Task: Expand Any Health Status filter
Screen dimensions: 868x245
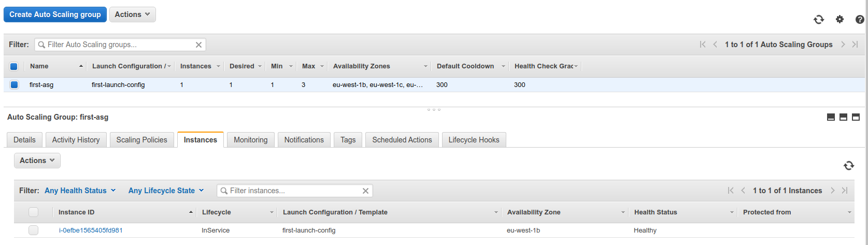Action: (80, 191)
